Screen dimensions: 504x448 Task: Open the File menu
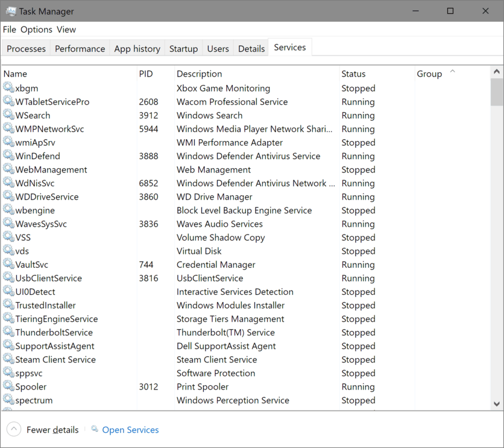tap(9, 30)
